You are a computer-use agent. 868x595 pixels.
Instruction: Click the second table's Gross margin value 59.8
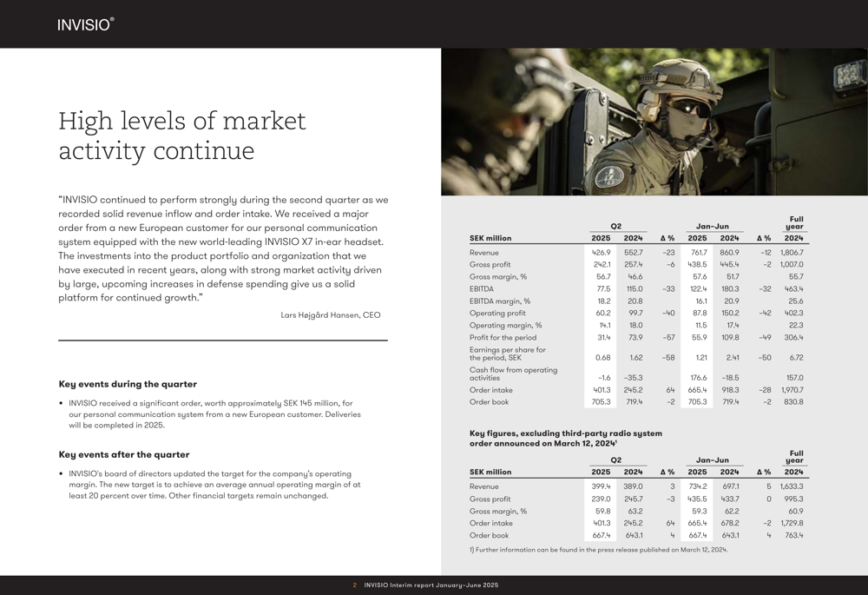pyautogui.click(x=603, y=511)
